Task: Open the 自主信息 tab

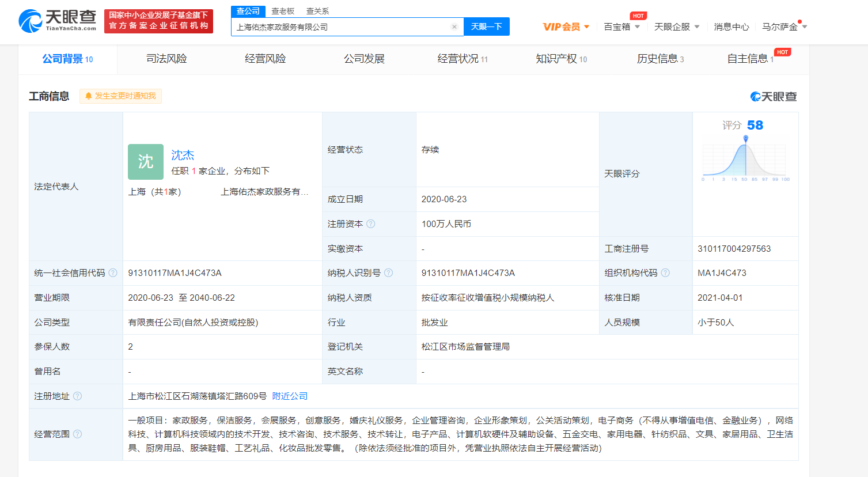Action: point(751,59)
